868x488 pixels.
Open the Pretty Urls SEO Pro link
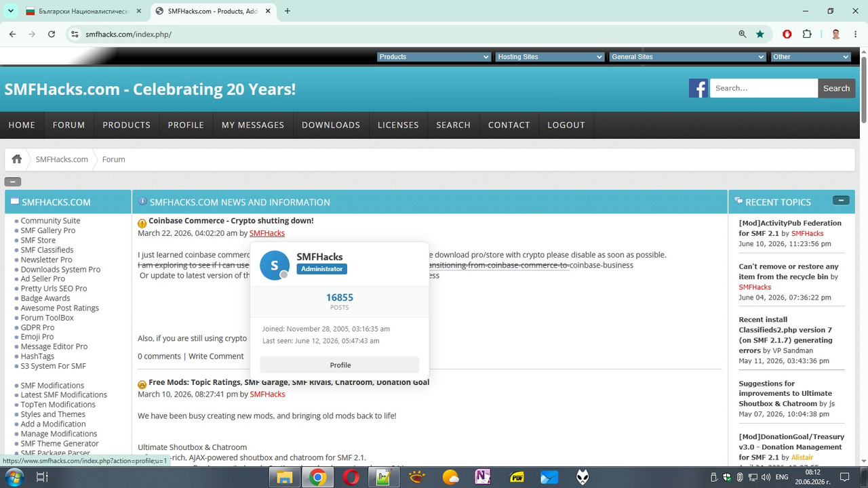point(54,288)
